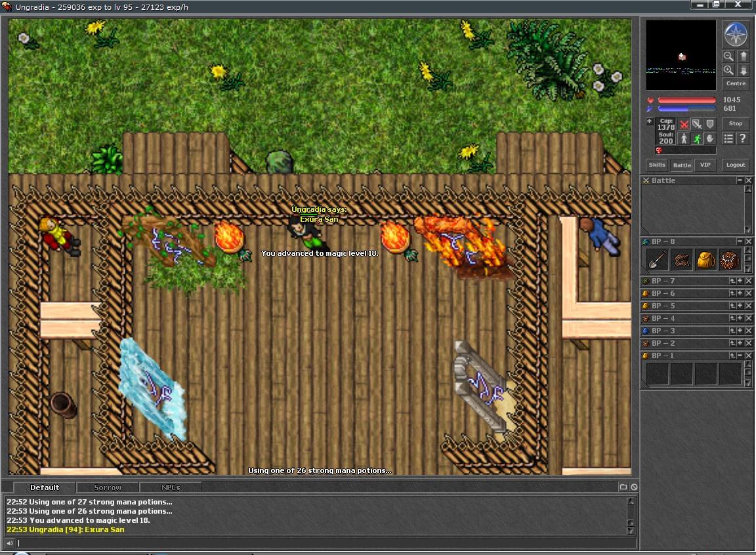Expand inventory with the plus button

650,121
